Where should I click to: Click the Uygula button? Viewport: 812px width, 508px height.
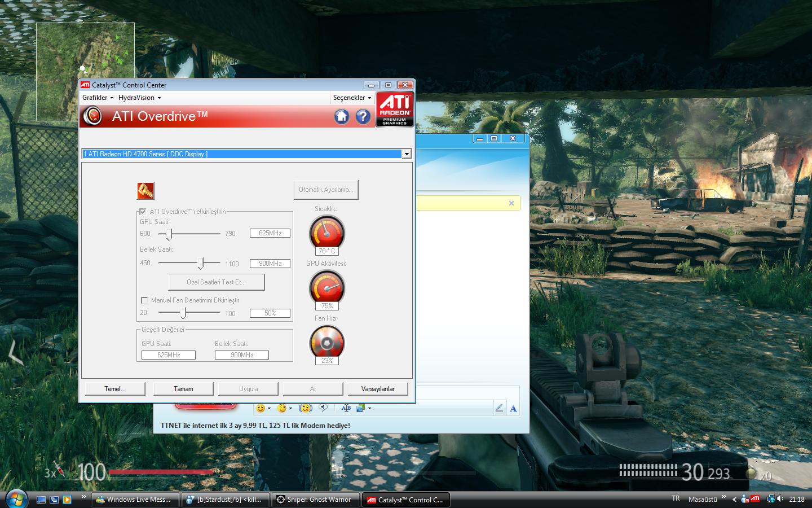click(248, 389)
